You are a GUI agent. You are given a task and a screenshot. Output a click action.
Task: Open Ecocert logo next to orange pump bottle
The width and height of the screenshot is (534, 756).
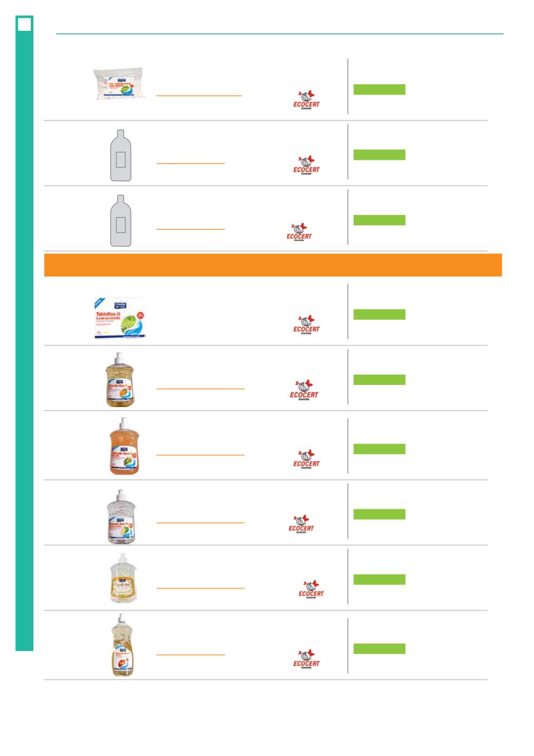306,459
